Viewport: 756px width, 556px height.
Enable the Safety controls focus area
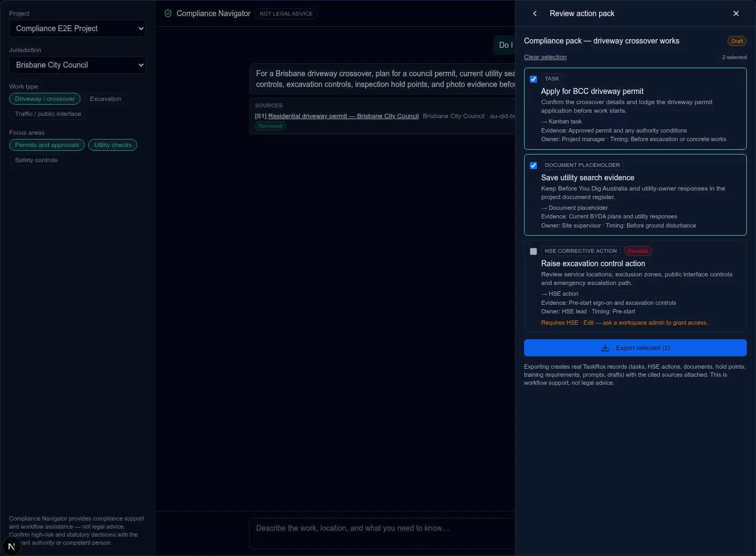[36, 160]
